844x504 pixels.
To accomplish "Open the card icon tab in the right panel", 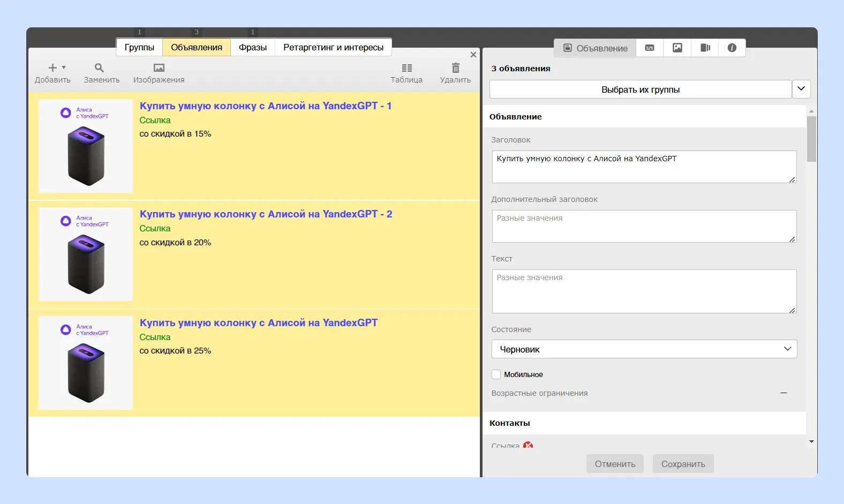I will click(x=650, y=48).
